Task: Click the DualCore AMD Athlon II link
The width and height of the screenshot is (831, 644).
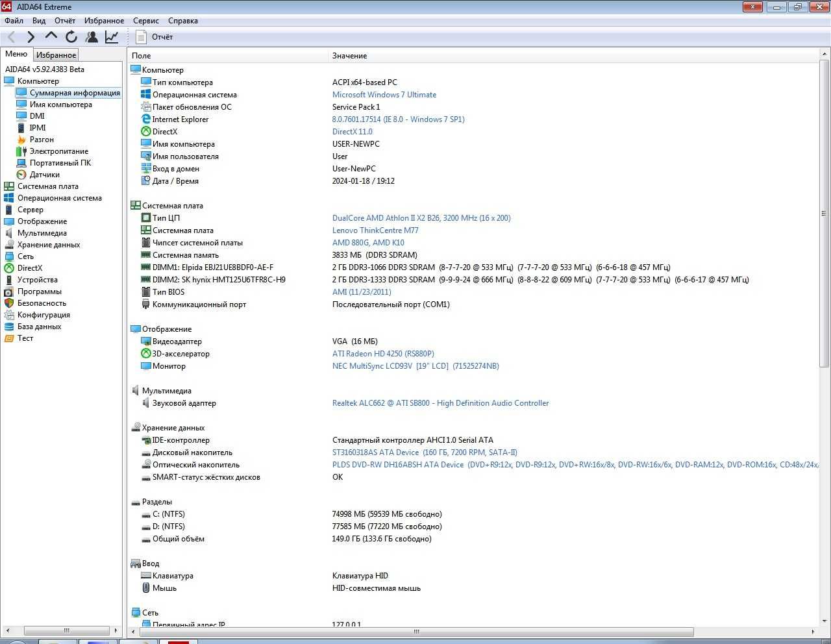Action: tap(421, 218)
